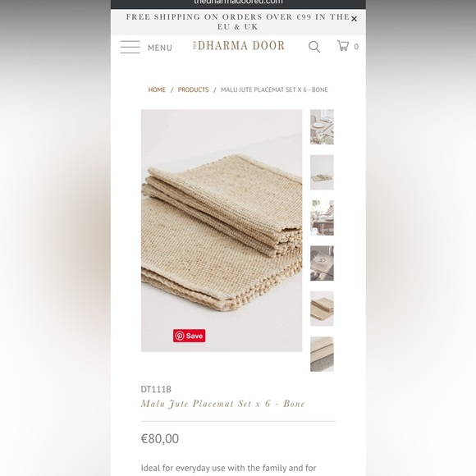Select the fifth folded placemats thumbnail
Screen dimensions: 476x476
[x=322, y=309]
